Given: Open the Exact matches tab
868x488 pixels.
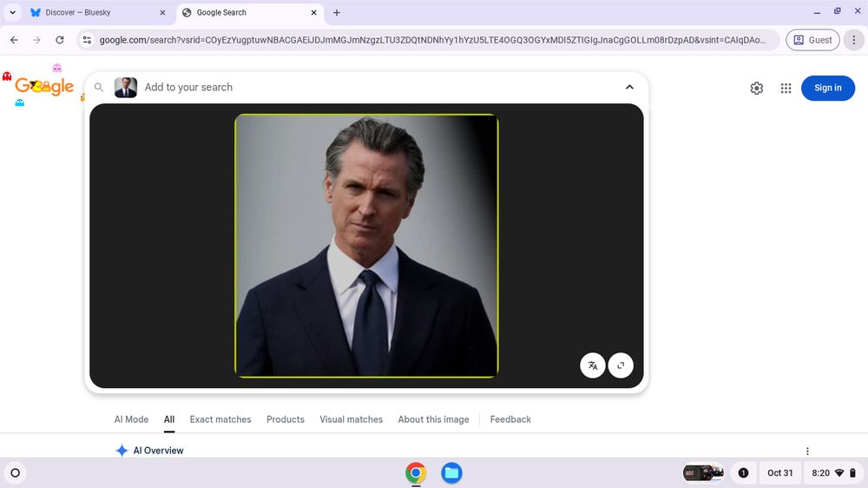Looking at the screenshot, I should [x=220, y=419].
